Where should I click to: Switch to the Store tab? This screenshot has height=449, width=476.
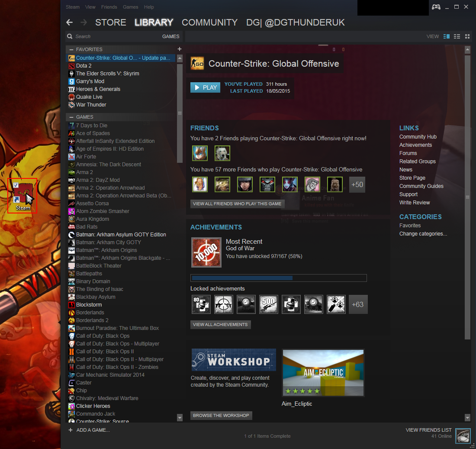point(110,23)
